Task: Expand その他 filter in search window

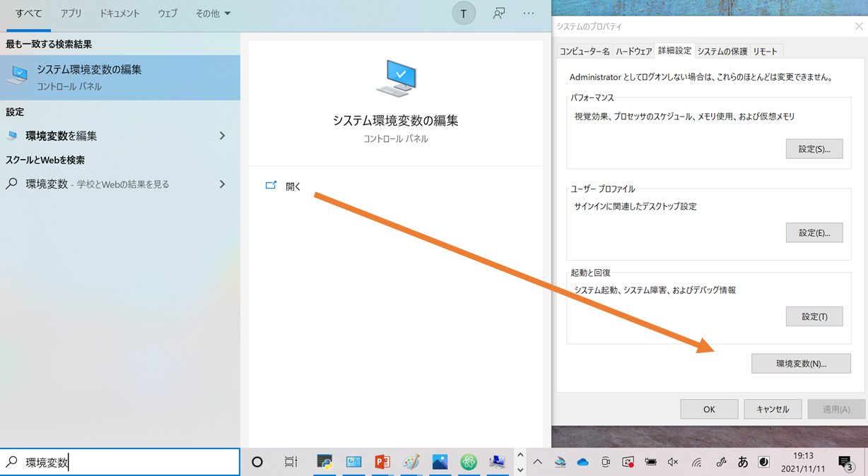Action: pos(212,13)
